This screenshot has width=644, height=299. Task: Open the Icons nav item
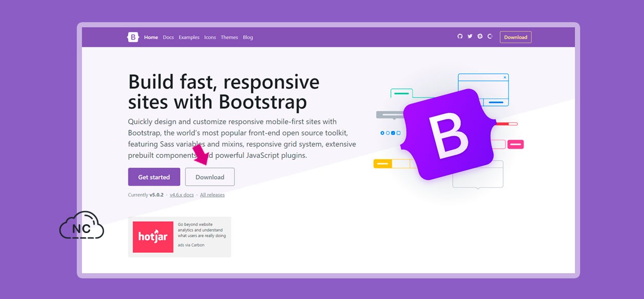coord(210,37)
